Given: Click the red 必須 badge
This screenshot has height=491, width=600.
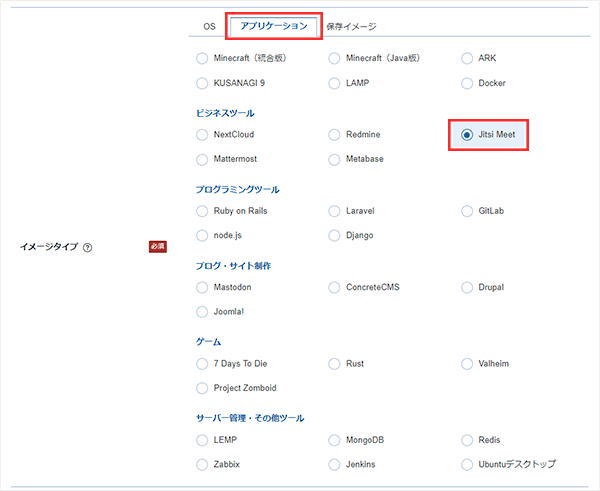Looking at the screenshot, I should [158, 247].
